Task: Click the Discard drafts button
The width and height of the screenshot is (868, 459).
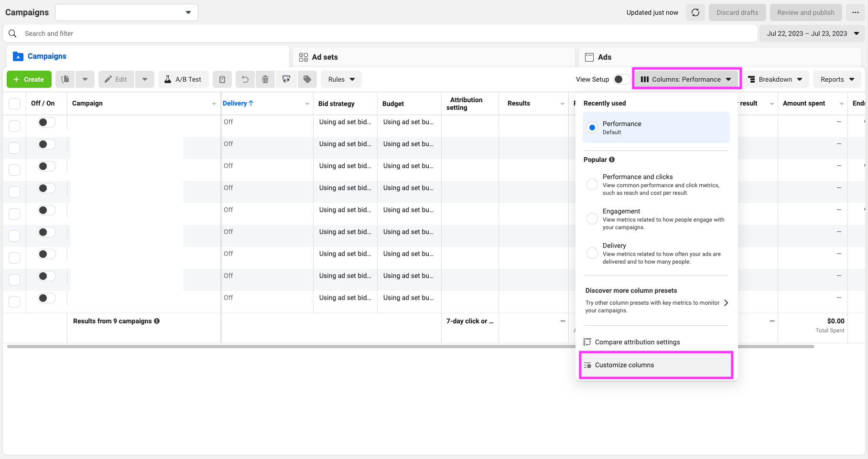Action: point(737,12)
